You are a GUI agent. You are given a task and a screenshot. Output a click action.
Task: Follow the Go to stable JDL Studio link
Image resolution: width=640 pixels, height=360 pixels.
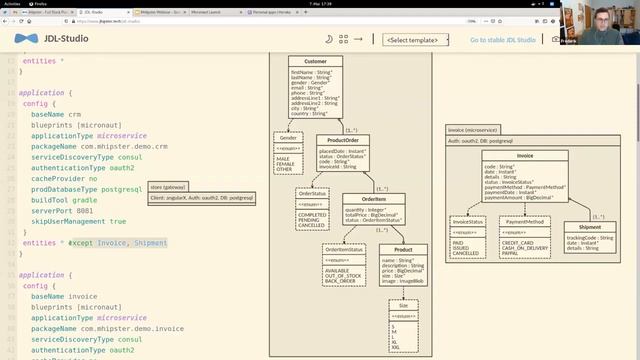click(503, 40)
